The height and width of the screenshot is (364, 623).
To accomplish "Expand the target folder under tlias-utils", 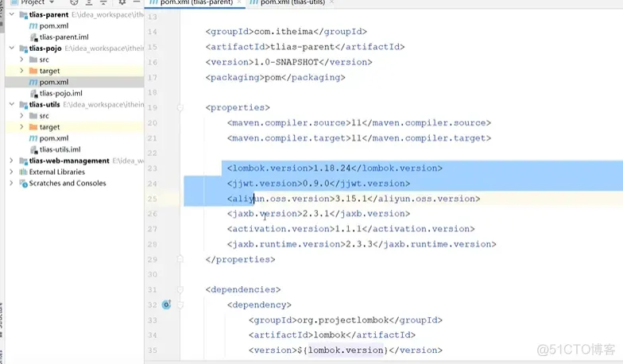I will click(21, 127).
